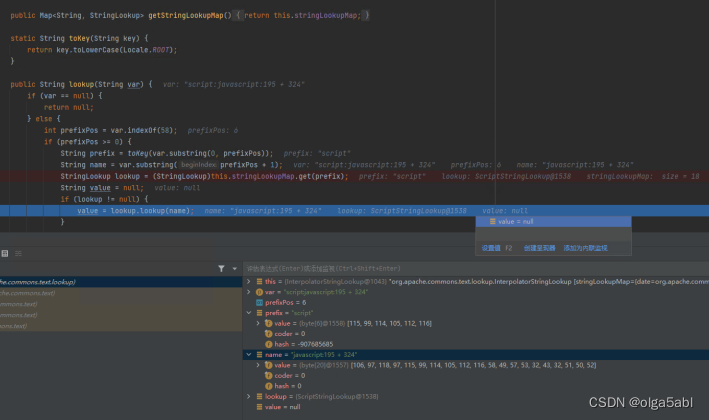The image size is (709, 420).
Task: Open the dropdown arrow beside the filter icon
Action: [x=234, y=269]
